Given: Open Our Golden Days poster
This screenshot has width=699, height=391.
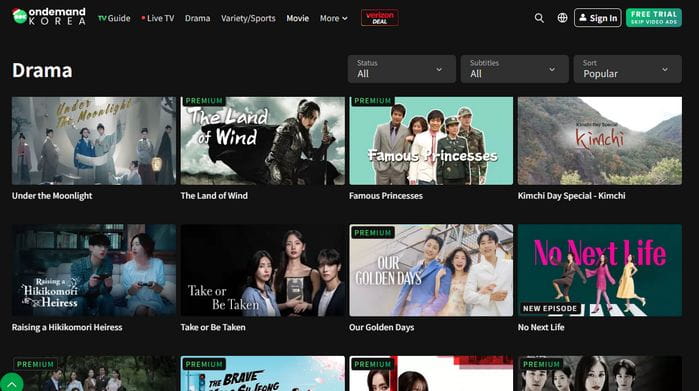Looking at the screenshot, I should click(431, 270).
